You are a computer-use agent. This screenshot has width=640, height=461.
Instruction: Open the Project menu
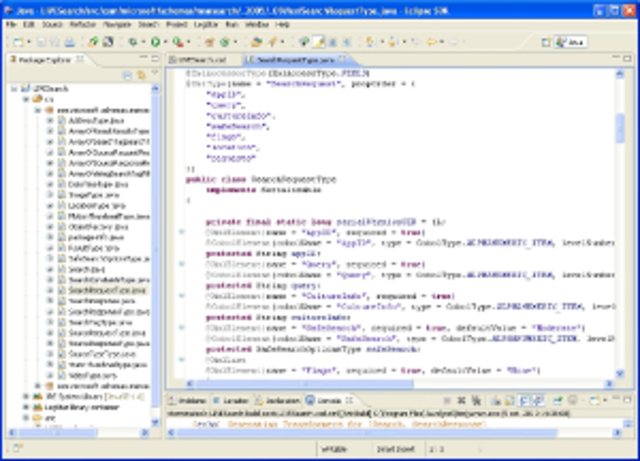176,24
